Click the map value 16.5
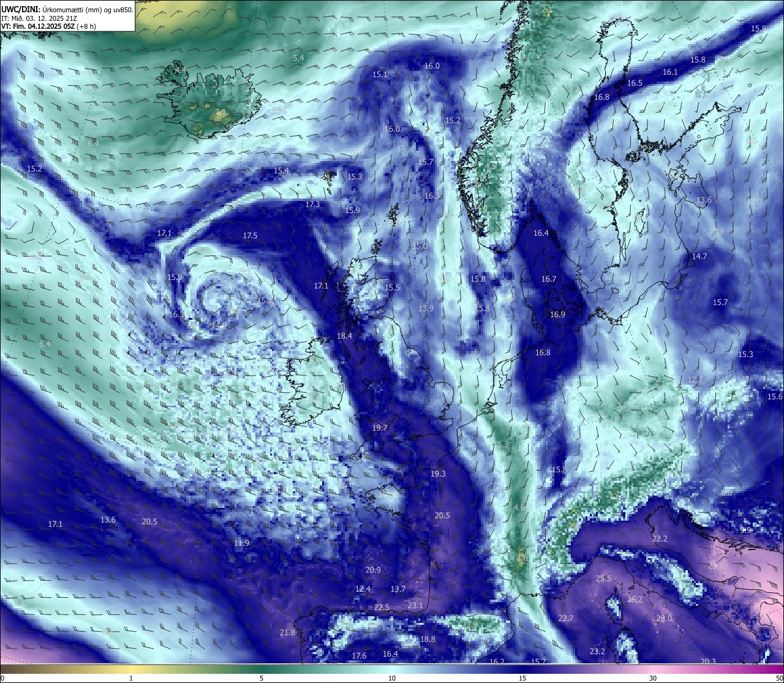The width and height of the screenshot is (784, 683). tap(635, 83)
